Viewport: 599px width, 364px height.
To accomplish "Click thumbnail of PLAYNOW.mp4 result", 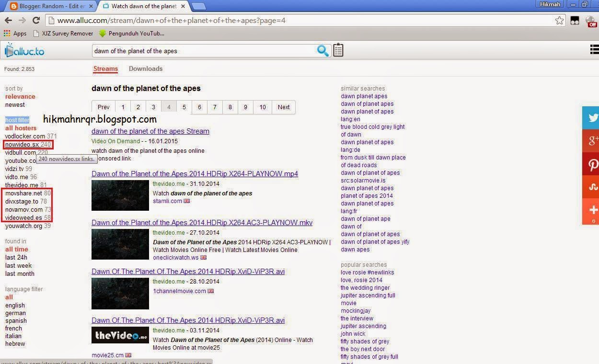I will [x=120, y=195].
